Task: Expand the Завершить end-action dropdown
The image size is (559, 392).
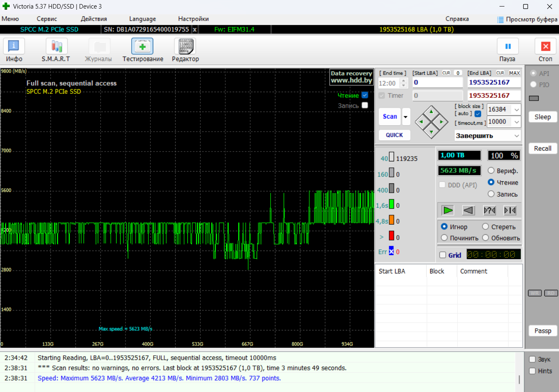Action: click(x=517, y=136)
